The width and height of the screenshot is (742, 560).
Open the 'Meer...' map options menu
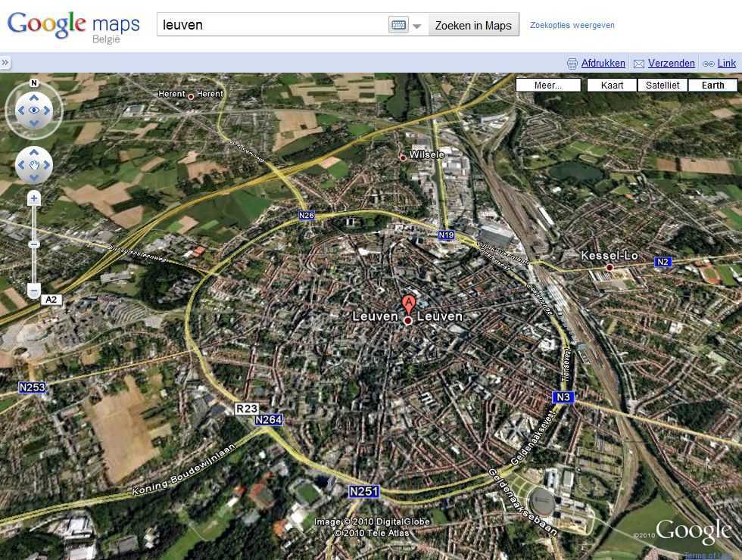tap(548, 85)
